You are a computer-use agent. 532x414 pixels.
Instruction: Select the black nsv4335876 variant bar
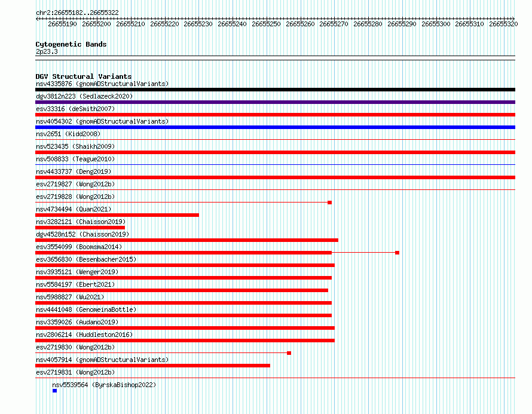(x=275, y=90)
